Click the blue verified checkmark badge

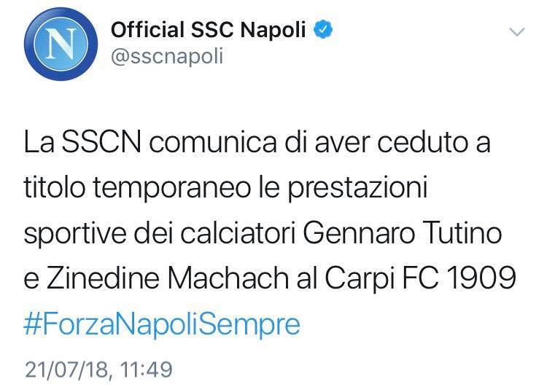pos(324,30)
